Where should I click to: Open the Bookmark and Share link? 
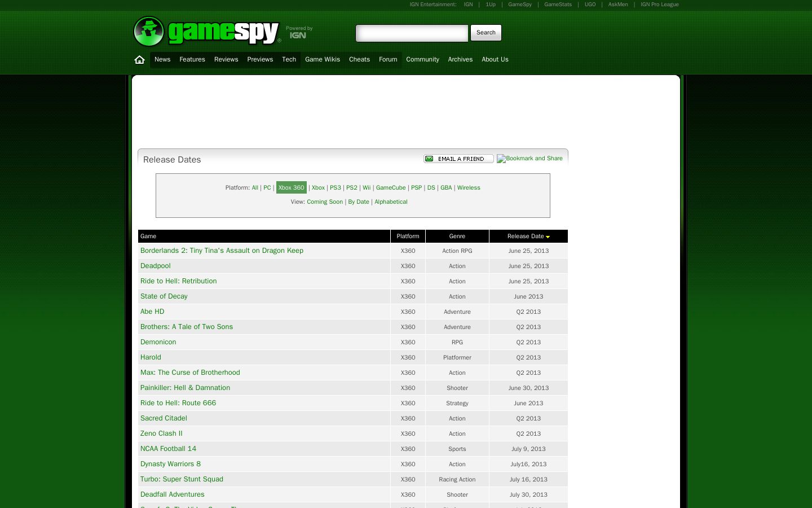[529, 159]
